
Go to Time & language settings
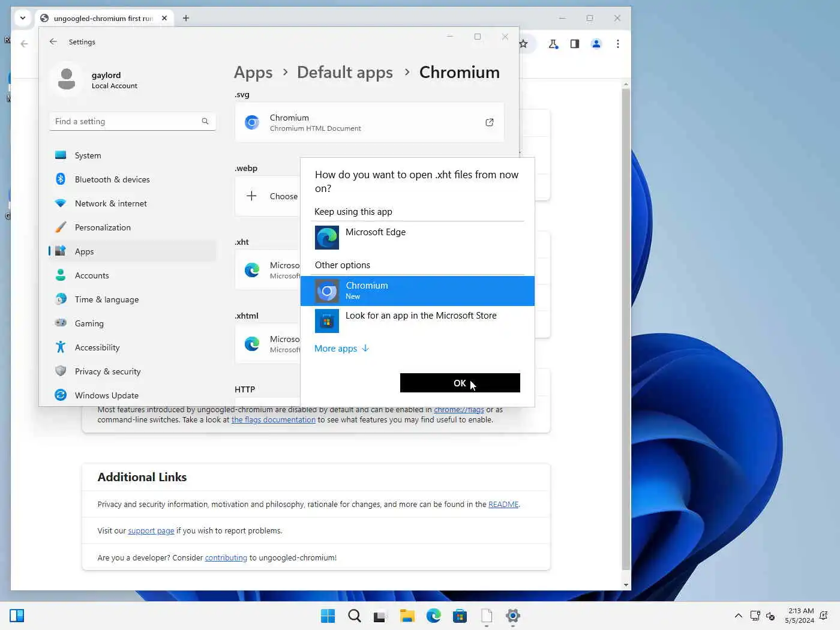tap(133, 299)
